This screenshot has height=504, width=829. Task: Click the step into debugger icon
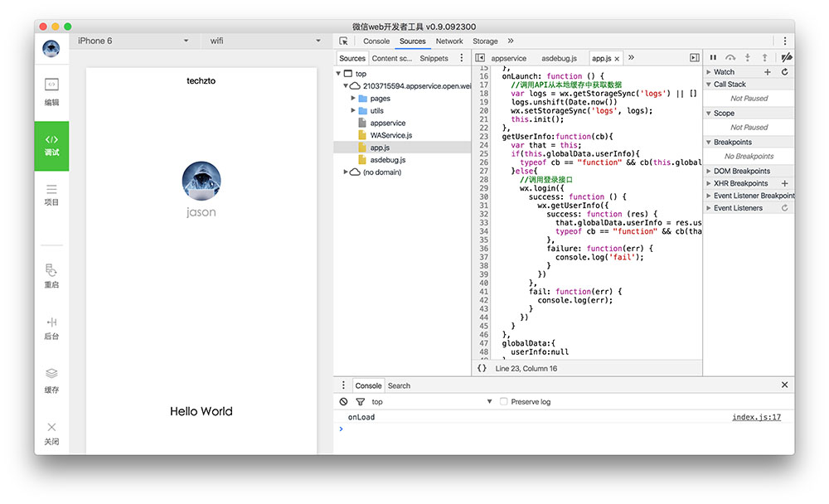[x=748, y=58]
